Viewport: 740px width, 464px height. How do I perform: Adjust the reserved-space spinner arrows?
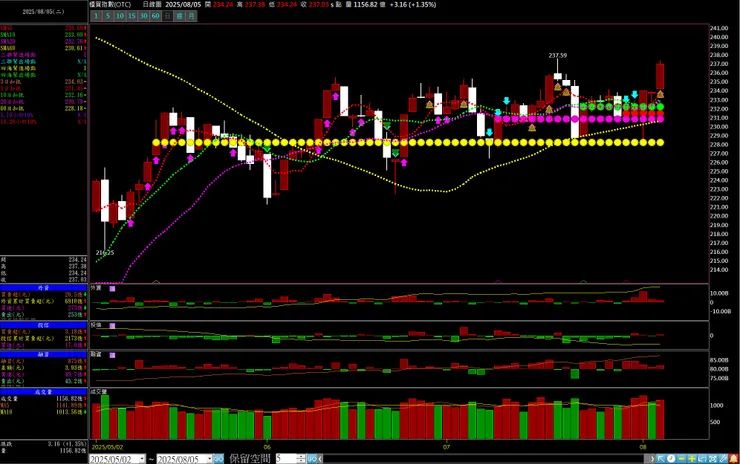[301, 459]
